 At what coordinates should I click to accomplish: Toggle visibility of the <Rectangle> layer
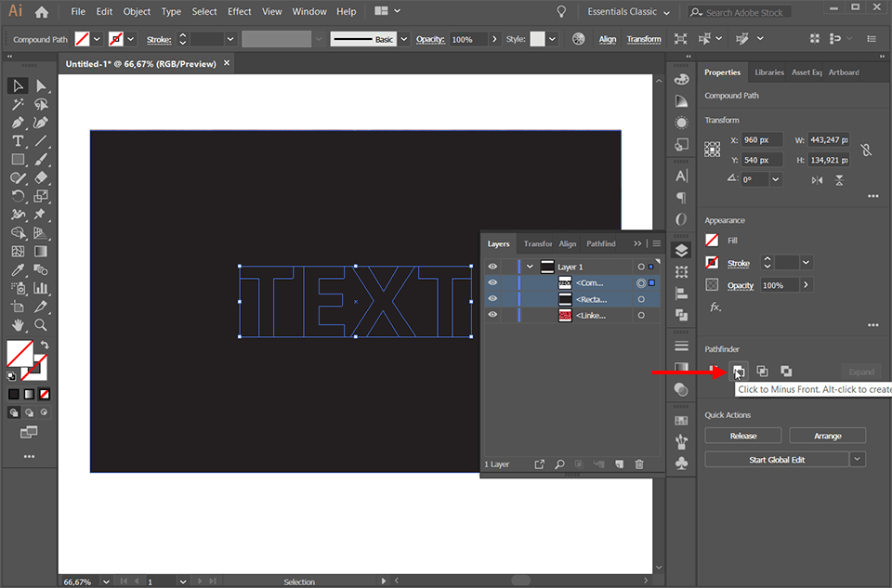pos(492,298)
